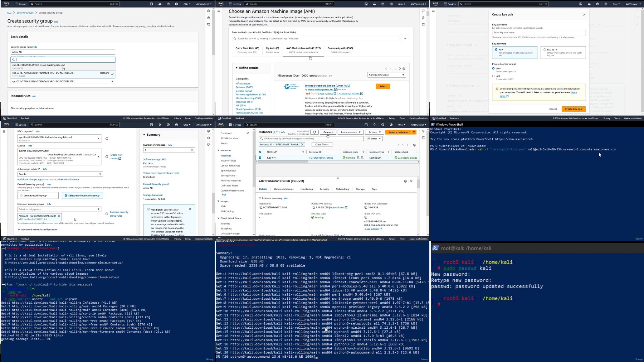Copy the Instance ID in Instance summary
This screenshot has width=644, height=362.
point(261,207)
